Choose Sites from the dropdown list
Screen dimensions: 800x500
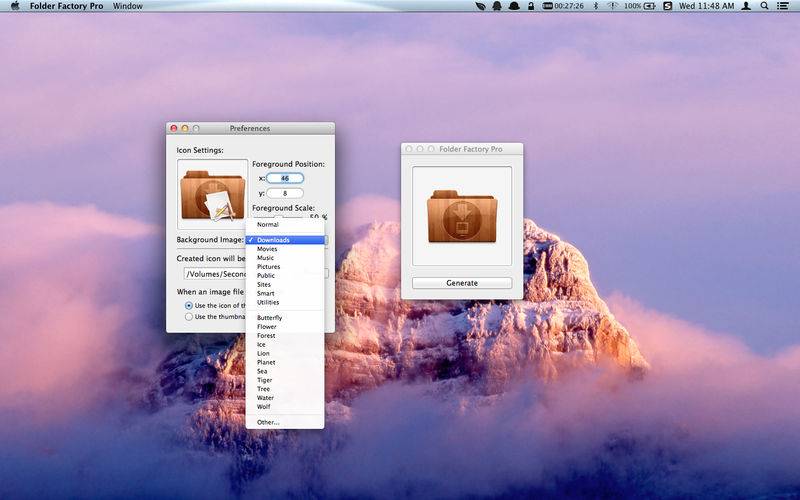pyautogui.click(x=285, y=285)
